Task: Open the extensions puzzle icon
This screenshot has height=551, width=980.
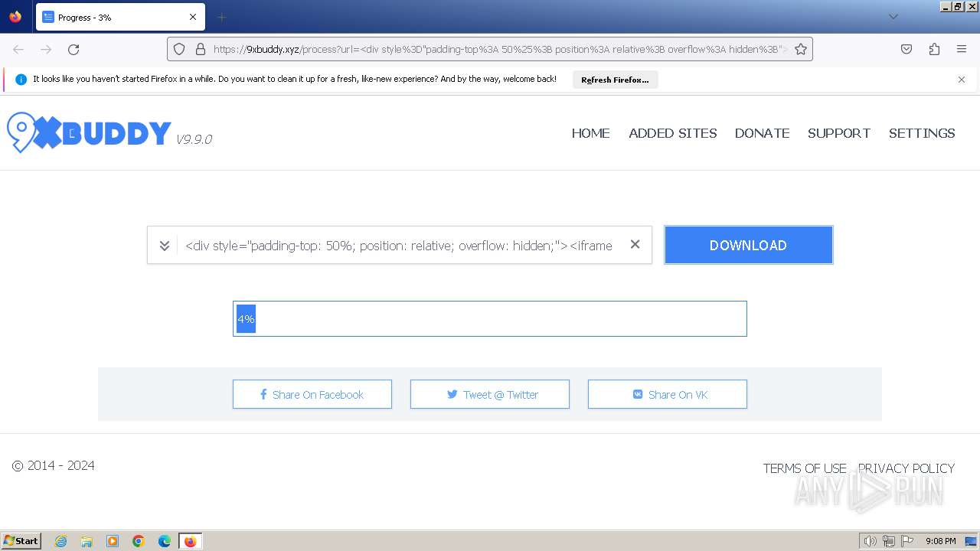Action: click(x=934, y=49)
